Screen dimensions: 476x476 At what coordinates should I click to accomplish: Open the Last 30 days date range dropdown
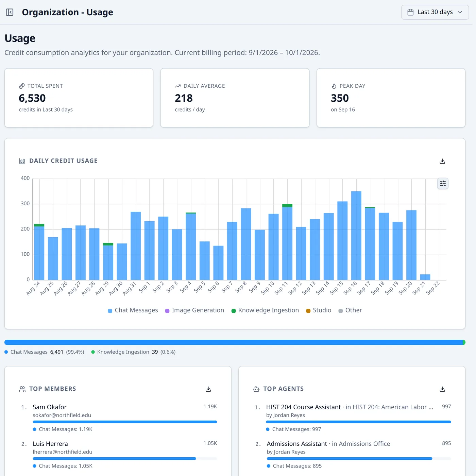[435, 12]
